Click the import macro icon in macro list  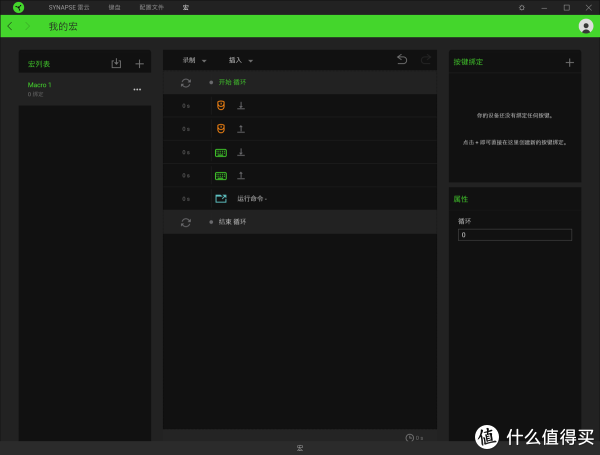pyautogui.click(x=116, y=64)
